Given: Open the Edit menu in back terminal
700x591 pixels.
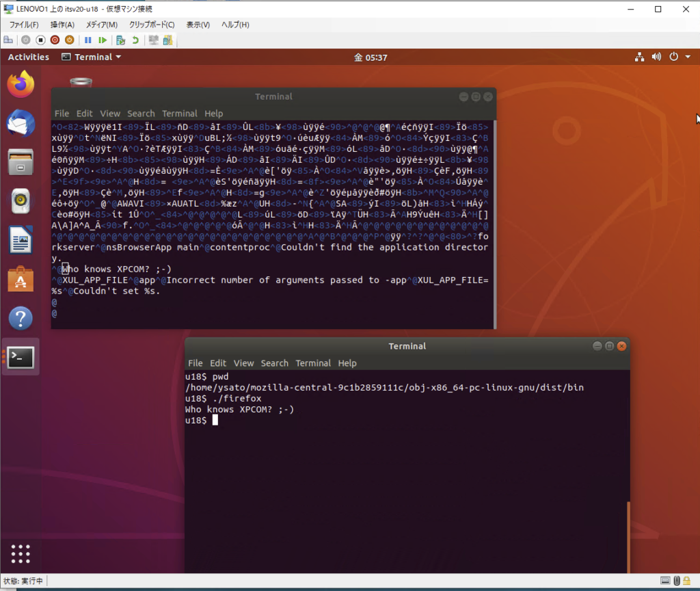Looking at the screenshot, I should point(84,114).
